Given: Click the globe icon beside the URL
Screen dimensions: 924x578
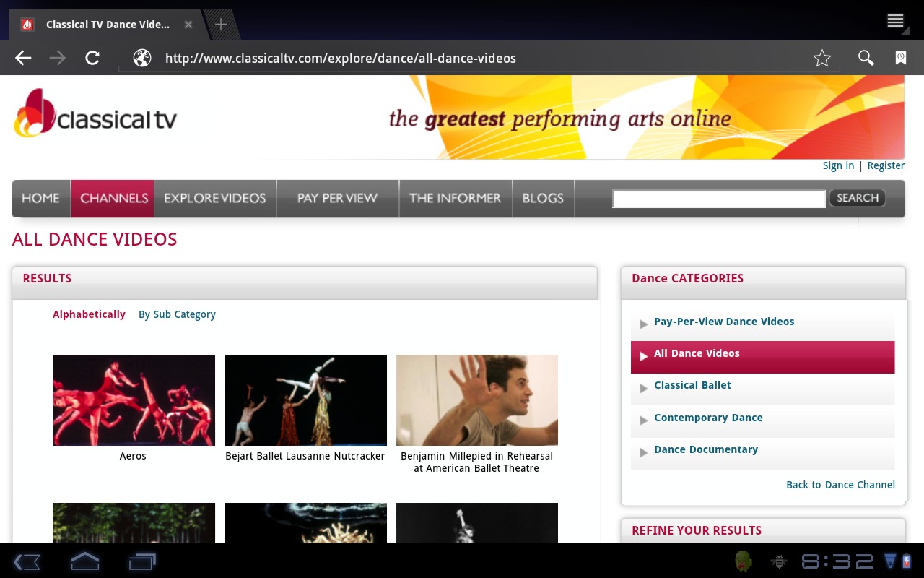Looking at the screenshot, I should tap(142, 58).
